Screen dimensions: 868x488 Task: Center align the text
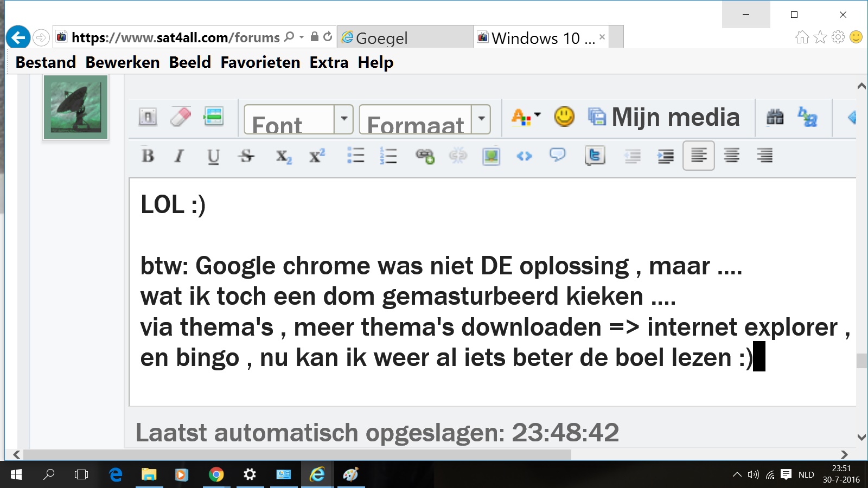point(732,156)
